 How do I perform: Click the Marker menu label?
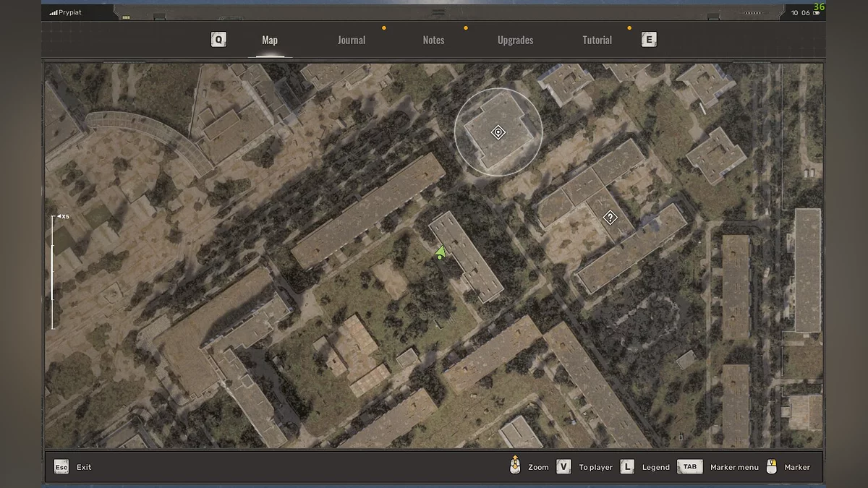(x=734, y=467)
